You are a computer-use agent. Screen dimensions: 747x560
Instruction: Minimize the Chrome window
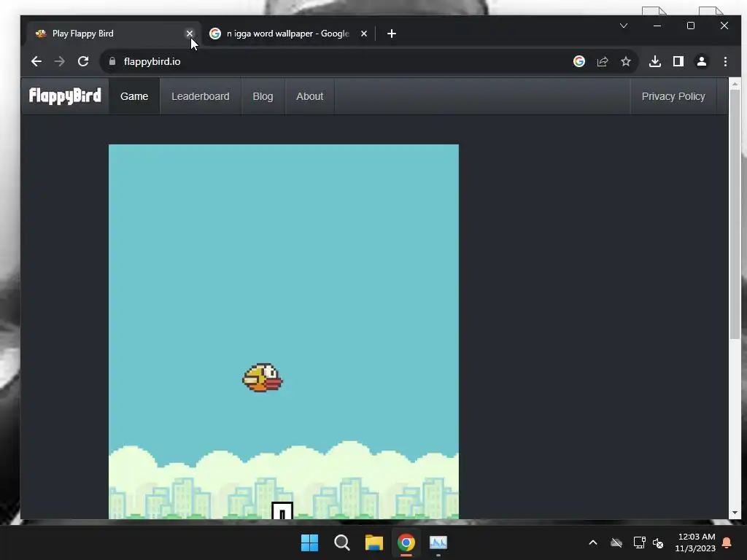pos(657,26)
